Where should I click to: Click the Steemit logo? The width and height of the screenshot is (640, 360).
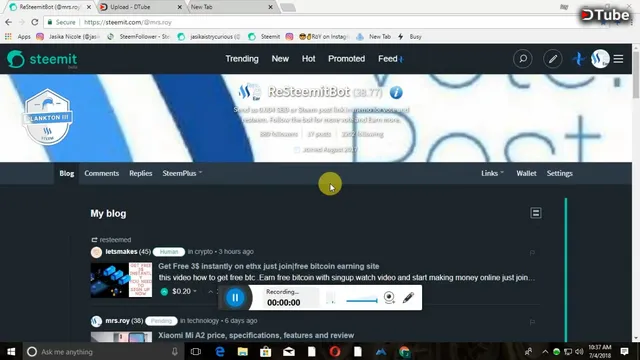[42, 59]
